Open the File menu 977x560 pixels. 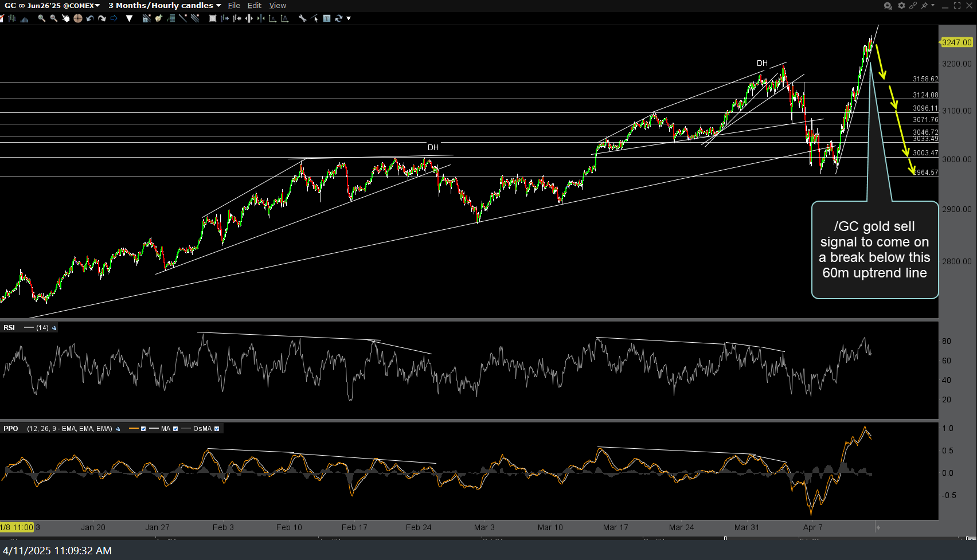[234, 6]
